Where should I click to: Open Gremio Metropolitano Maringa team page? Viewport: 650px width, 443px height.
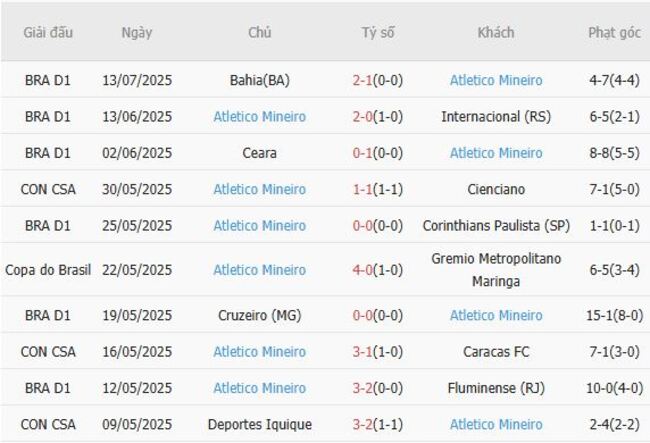click(496, 270)
